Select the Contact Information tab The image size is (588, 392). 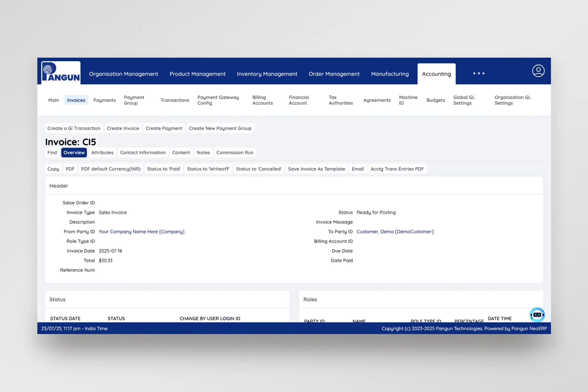pyautogui.click(x=143, y=153)
